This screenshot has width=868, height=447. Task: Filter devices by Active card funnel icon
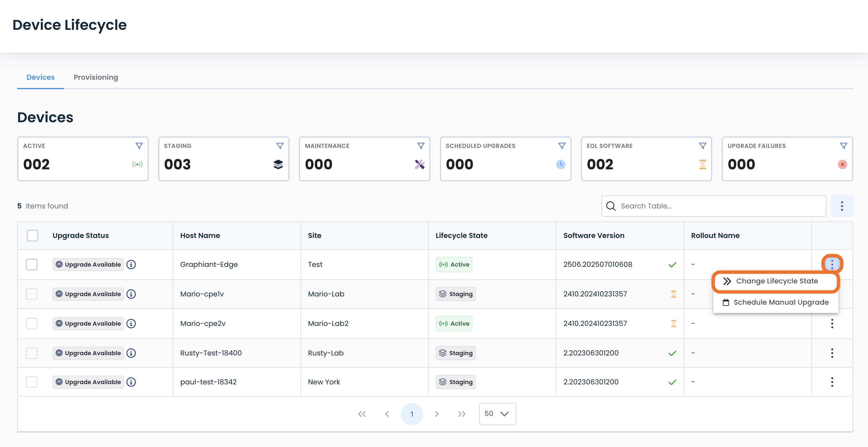pos(139,146)
